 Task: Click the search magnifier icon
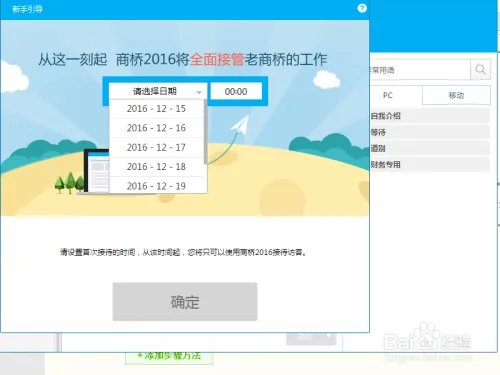(x=480, y=69)
